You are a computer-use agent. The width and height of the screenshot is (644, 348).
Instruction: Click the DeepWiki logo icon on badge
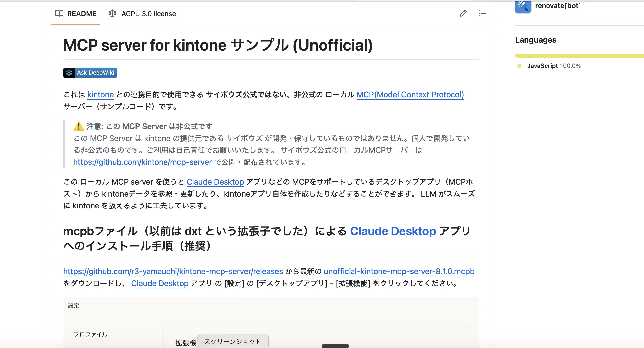(x=69, y=73)
